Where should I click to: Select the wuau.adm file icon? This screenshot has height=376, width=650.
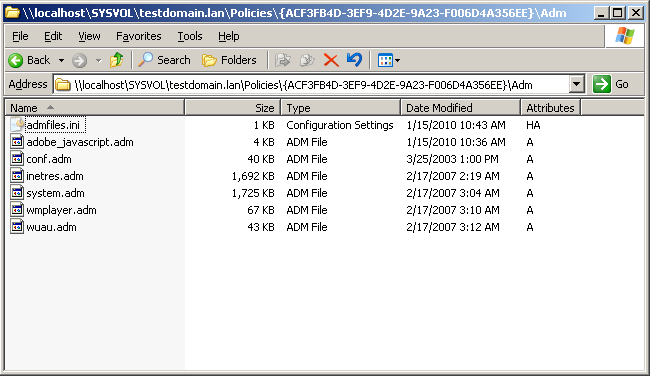tap(17, 227)
